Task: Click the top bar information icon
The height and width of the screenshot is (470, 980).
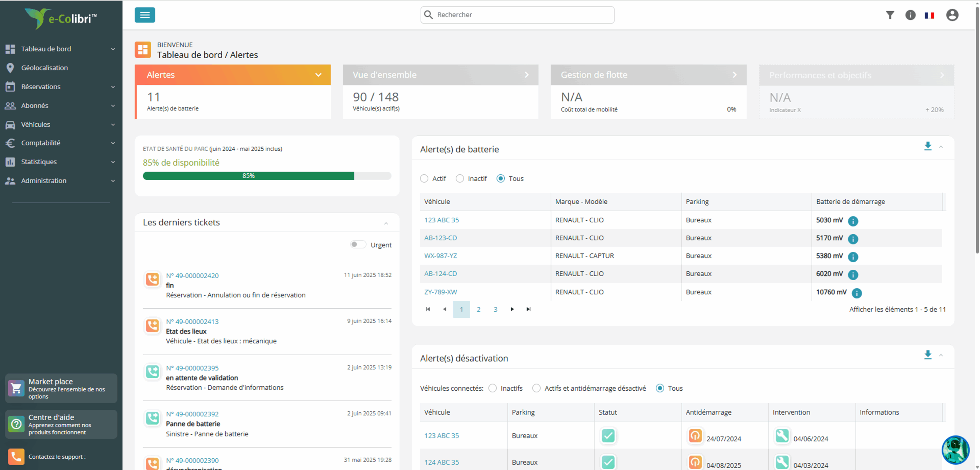Action: [x=910, y=15]
